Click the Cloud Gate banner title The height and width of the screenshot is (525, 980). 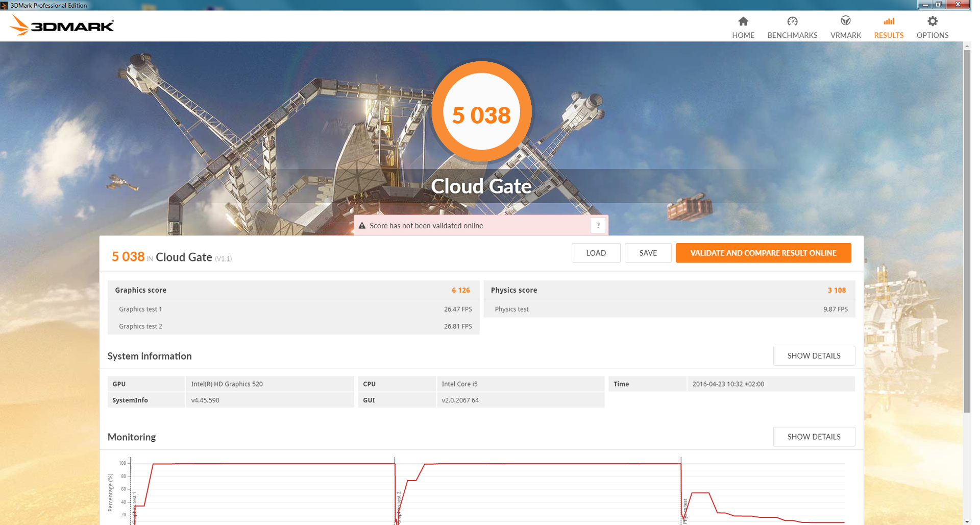481,186
